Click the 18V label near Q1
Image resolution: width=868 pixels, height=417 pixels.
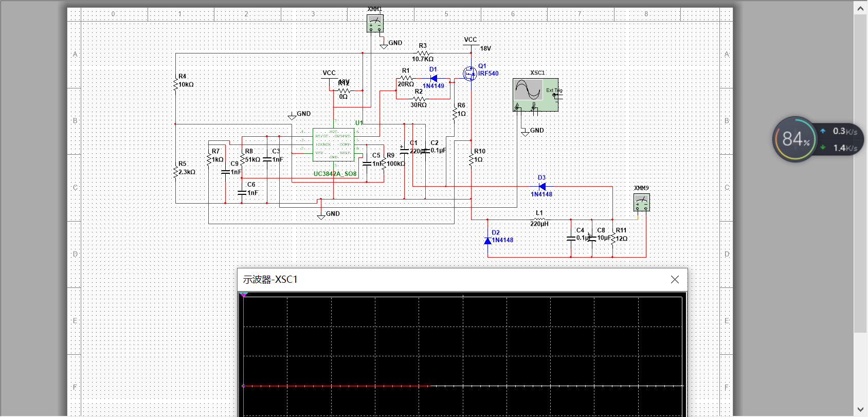coord(485,48)
